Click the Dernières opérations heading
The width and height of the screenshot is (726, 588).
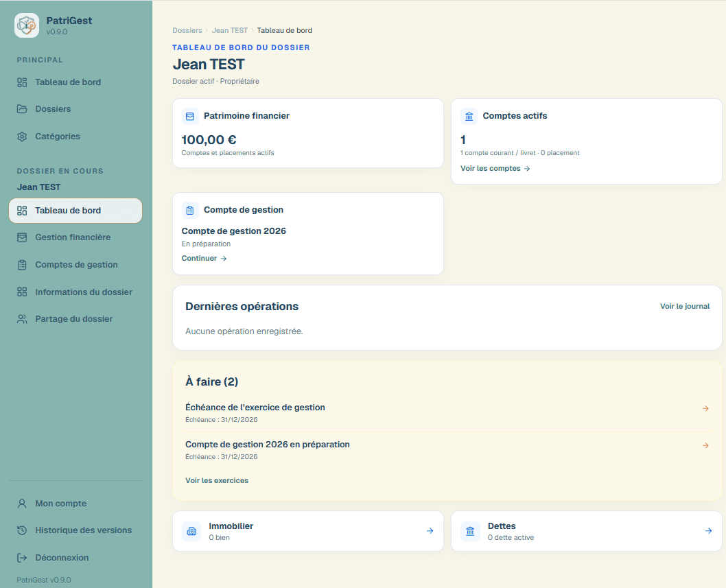click(x=242, y=307)
